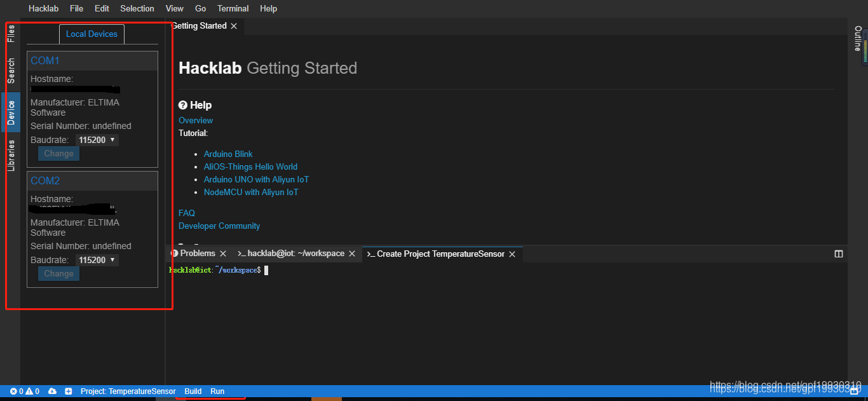The height and width of the screenshot is (401, 868).
Task: Click the split panel layout icon
Action: pyautogui.click(x=839, y=254)
